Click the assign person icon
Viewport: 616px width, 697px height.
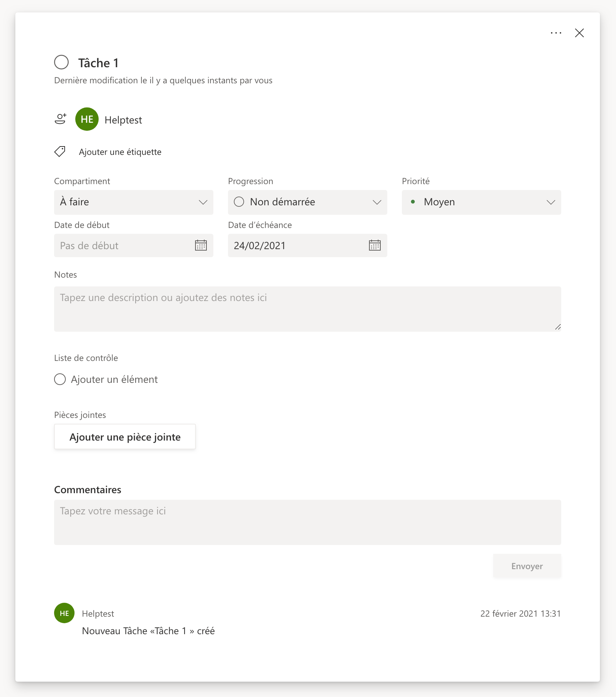coord(60,119)
